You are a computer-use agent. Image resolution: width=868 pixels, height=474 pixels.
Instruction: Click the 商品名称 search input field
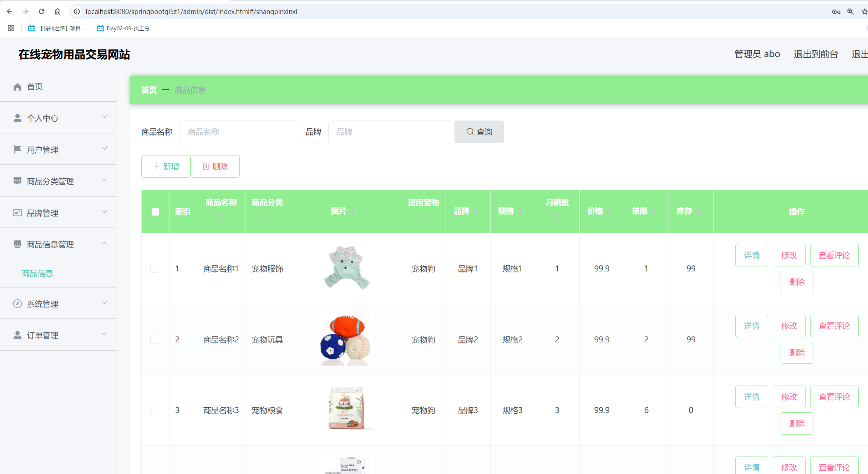coord(239,132)
